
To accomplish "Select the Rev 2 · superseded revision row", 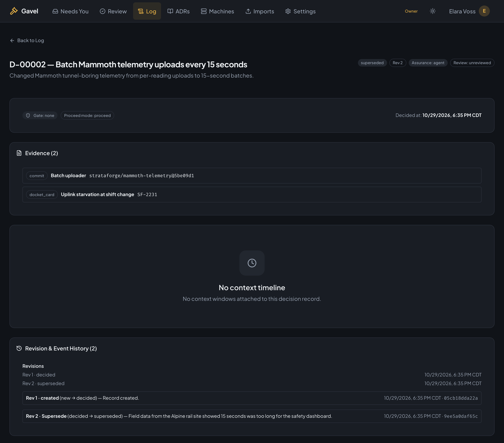I will coord(252,384).
